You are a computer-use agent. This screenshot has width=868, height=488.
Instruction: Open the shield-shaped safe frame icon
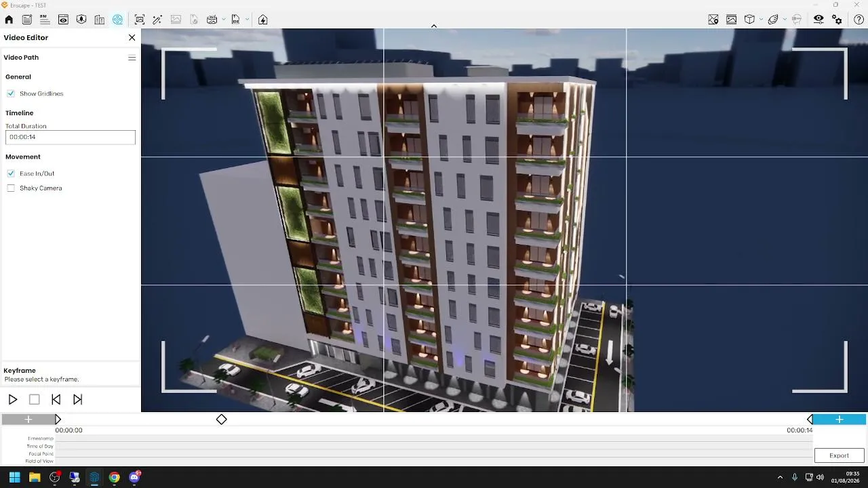click(81, 20)
